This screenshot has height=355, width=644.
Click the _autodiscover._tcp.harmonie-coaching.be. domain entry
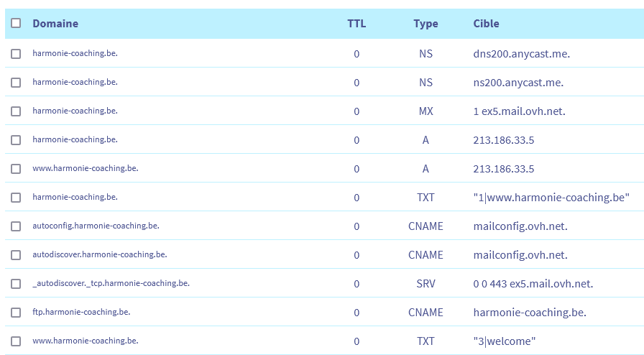(x=111, y=283)
